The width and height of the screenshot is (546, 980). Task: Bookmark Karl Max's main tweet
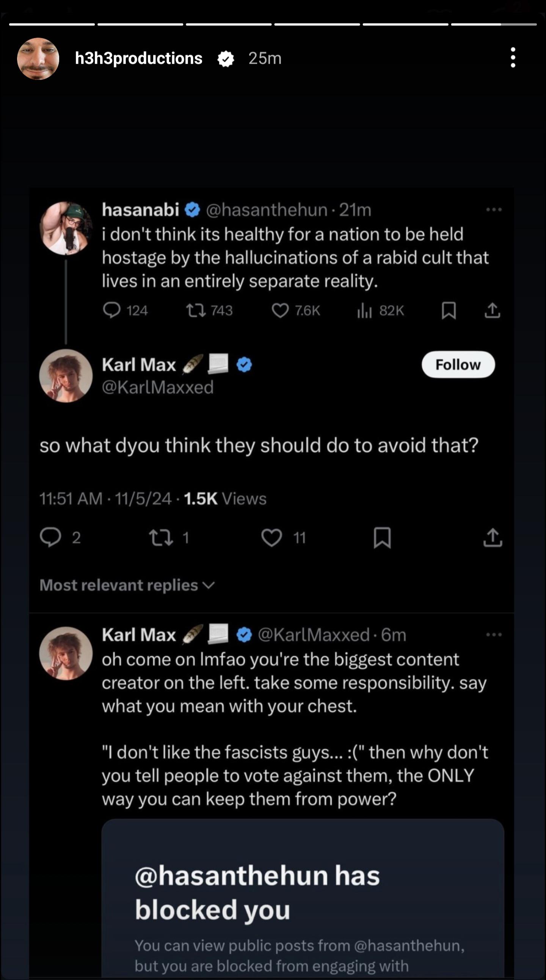pyautogui.click(x=382, y=537)
